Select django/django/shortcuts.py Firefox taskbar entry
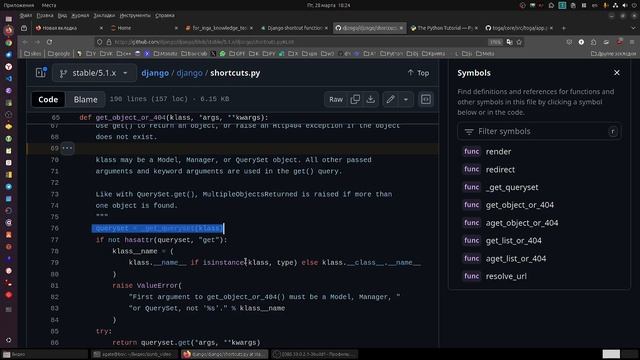This screenshot has width=640, height=360. point(224,354)
